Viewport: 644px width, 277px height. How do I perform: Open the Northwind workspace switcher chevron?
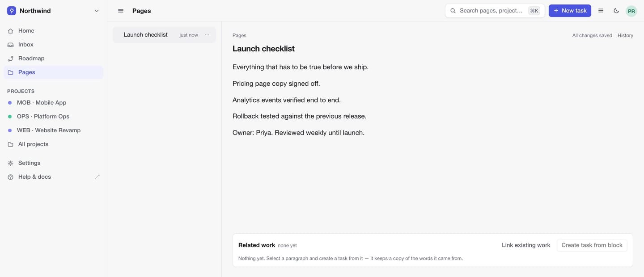(x=97, y=11)
